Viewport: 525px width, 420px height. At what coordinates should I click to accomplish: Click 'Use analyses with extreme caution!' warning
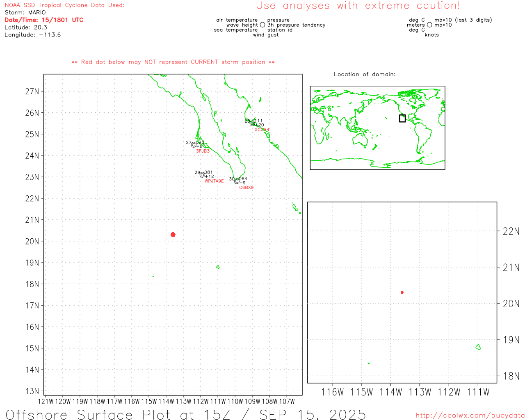click(x=358, y=5)
